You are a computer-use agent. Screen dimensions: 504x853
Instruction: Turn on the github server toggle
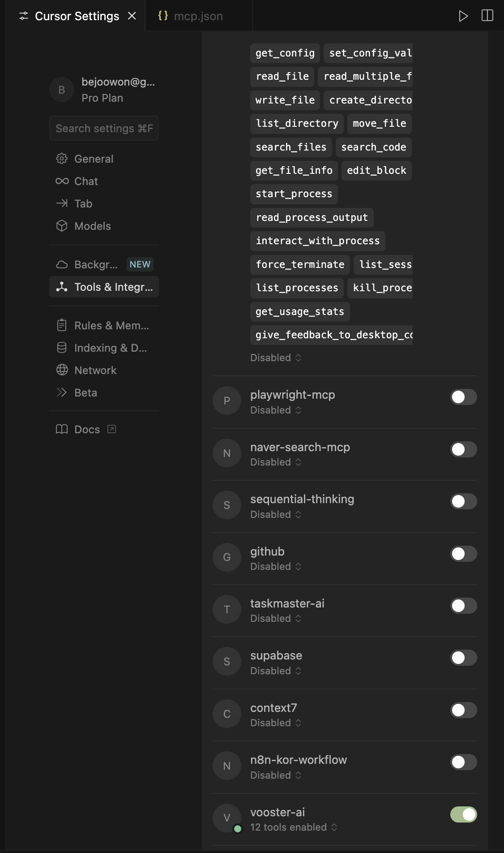(463, 554)
